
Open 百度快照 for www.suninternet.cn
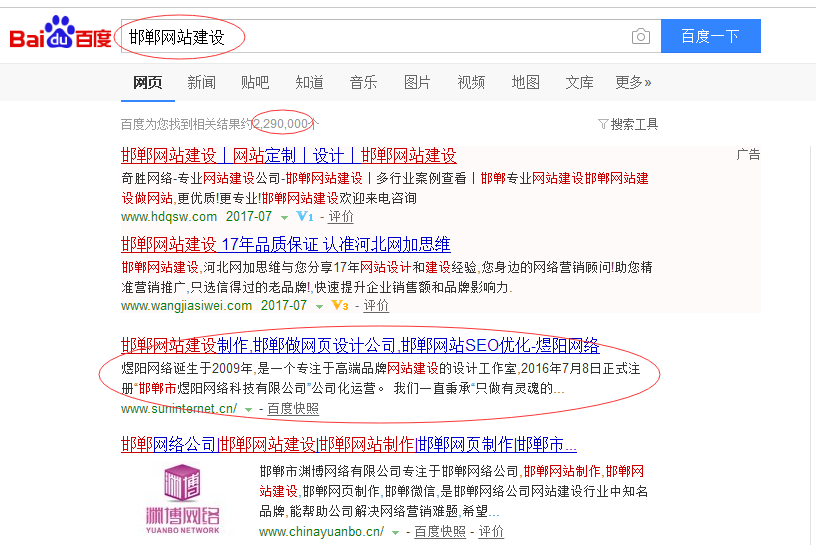tap(293, 409)
